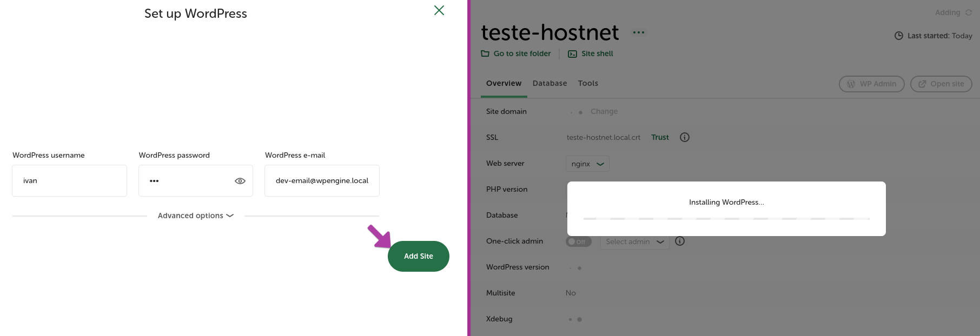
Task: Click the Add Site button
Action: pyautogui.click(x=419, y=256)
